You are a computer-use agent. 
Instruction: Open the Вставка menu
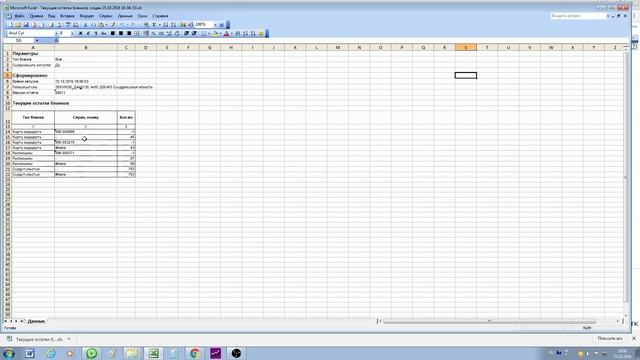click(x=67, y=16)
